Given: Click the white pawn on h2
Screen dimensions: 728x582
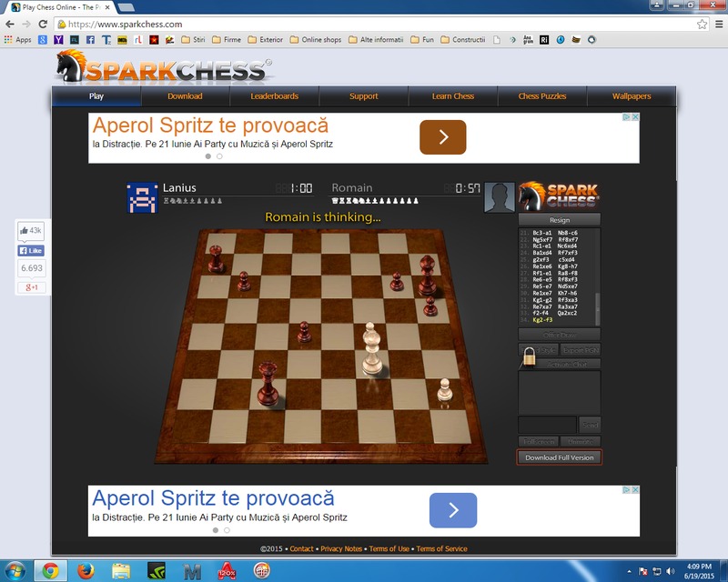Looking at the screenshot, I should pos(445,389).
